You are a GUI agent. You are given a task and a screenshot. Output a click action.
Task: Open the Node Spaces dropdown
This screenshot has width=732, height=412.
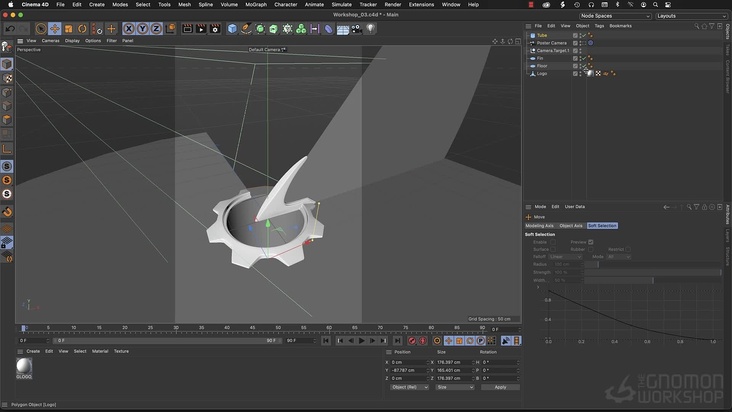tap(613, 16)
